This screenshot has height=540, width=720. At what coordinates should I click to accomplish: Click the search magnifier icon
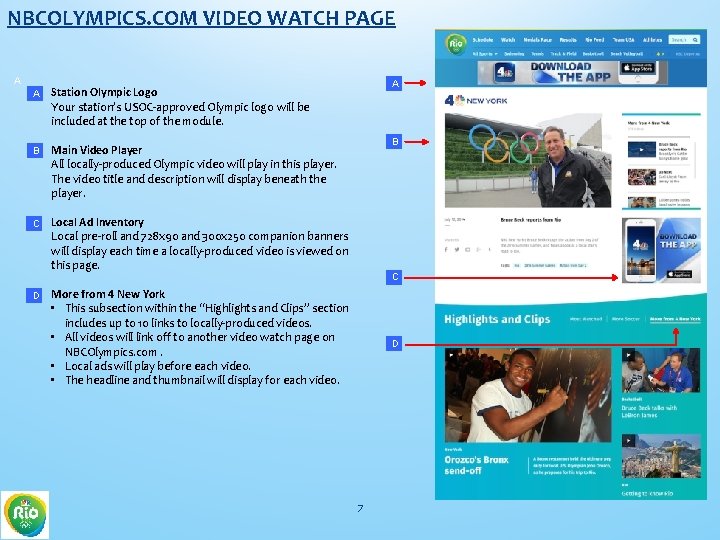(695, 40)
